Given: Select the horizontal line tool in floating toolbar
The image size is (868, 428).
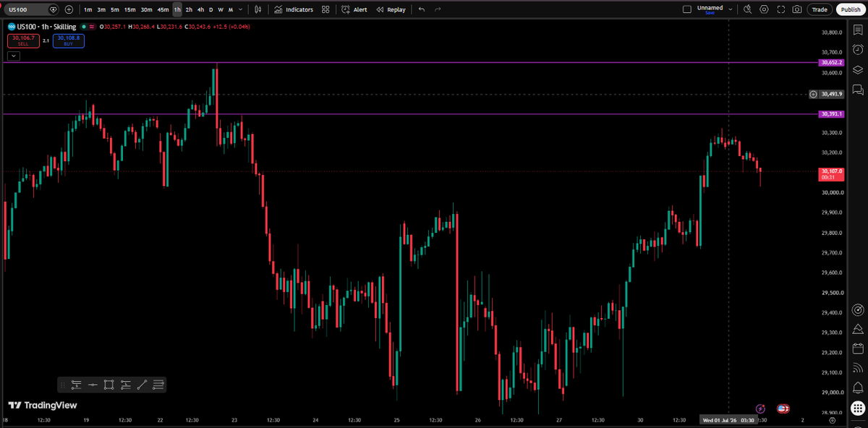Looking at the screenshot, I should pyautogui.click(x=93, y=385).
